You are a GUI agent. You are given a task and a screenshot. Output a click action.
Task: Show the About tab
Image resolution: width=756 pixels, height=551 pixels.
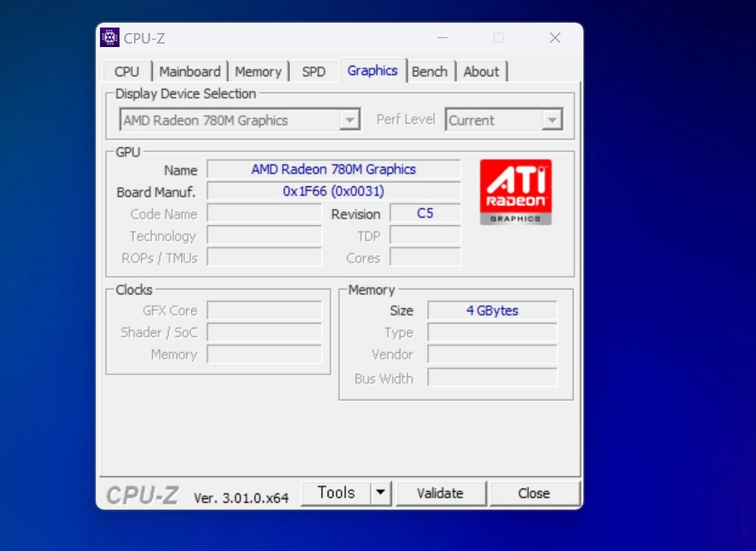tap(481, 71)
